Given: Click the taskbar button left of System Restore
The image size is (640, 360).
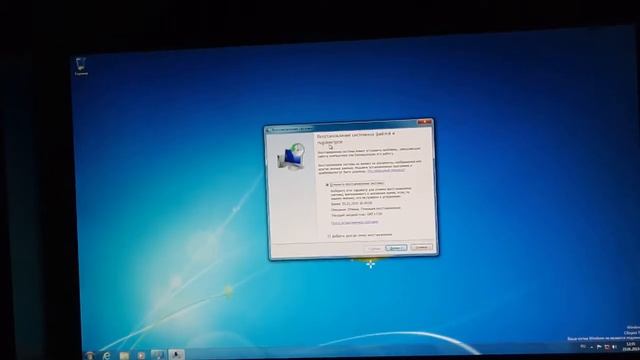Looking at the screenshot, I should [159, 355].
